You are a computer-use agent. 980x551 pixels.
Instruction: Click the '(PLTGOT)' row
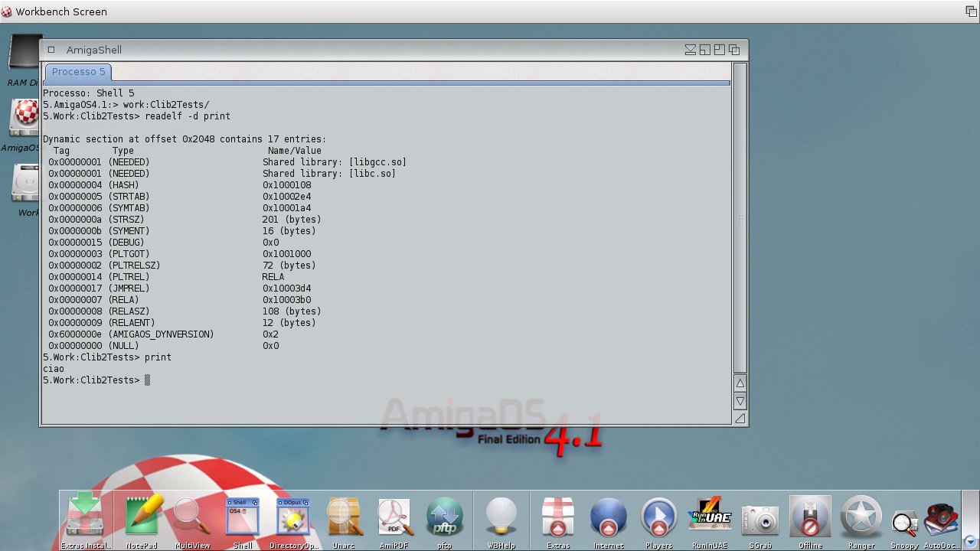180,254
